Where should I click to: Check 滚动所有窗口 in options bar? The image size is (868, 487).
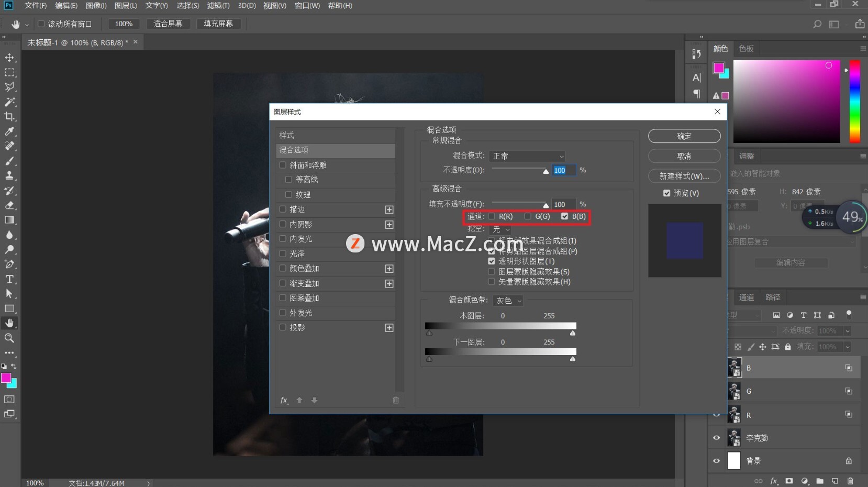[41, 24]
